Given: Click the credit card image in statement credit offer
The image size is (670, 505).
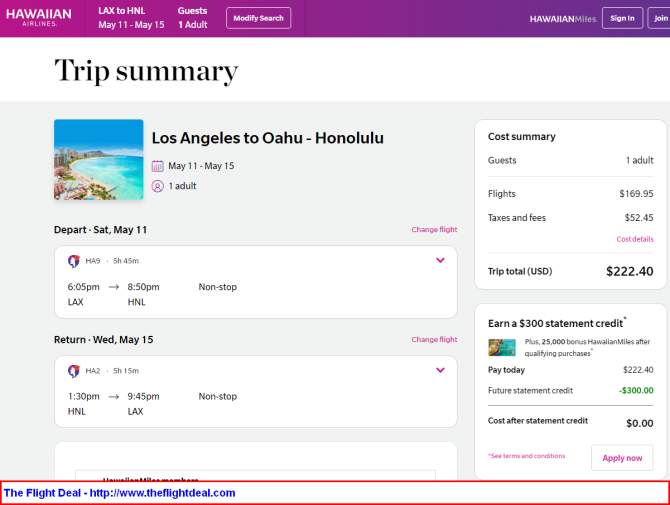Looking at the screenshot, I should (x=502, y=347).
